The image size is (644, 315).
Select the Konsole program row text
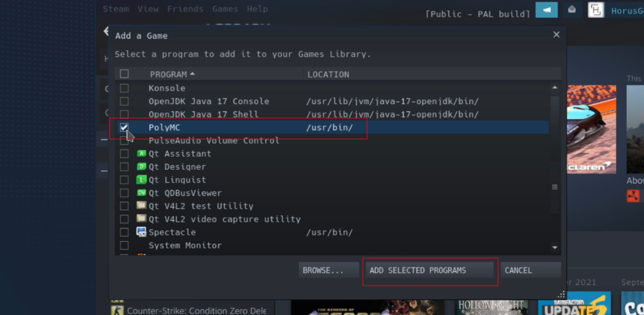(x=167, y=88)
